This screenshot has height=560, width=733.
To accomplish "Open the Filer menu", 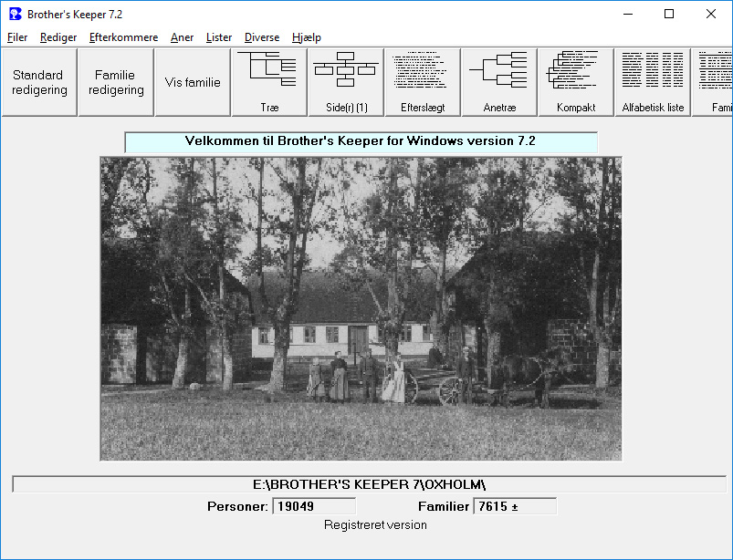I will pos(17,37).
